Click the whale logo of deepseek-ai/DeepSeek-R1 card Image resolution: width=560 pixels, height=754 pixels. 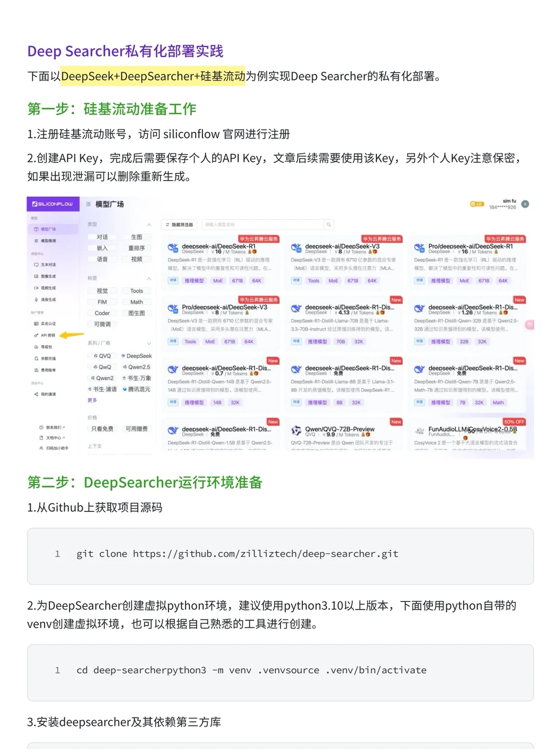tap(173, 248)
